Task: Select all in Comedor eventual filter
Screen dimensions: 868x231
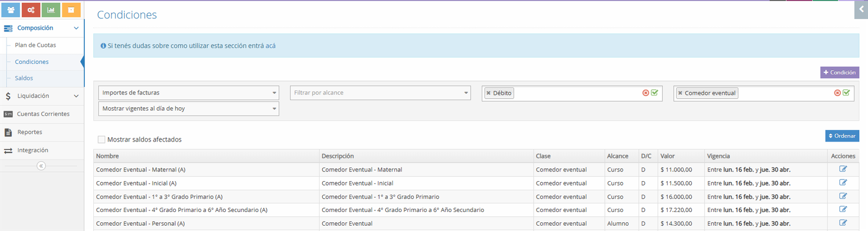Action: click(x=846, y=93)
